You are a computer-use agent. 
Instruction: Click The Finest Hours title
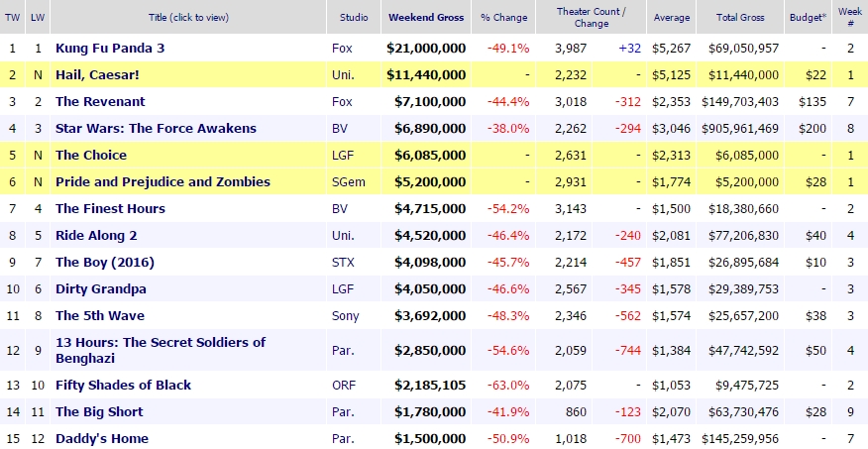[110, 208]
